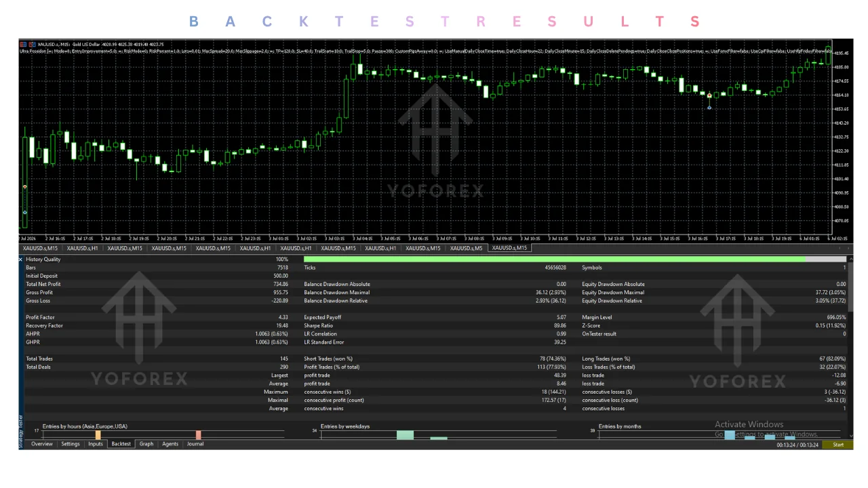
Task: Click the 'Entries by hours (Asia,Europe,USA)' chart title
Action: [x=85, y=426]
